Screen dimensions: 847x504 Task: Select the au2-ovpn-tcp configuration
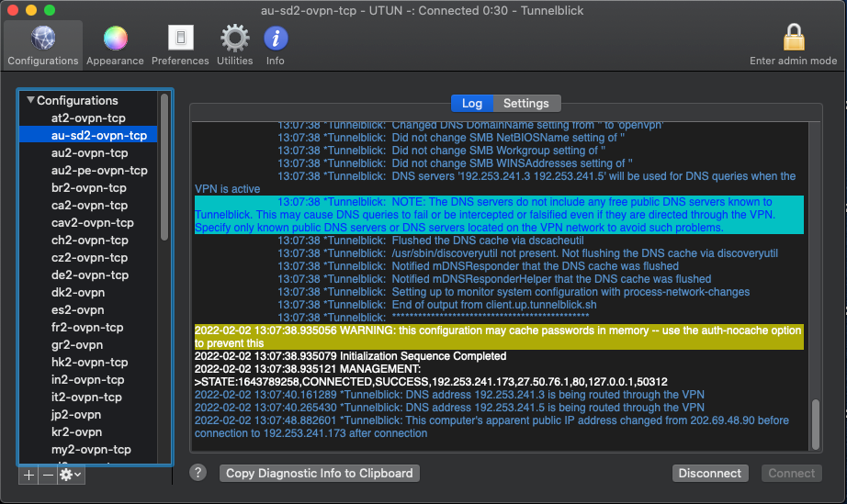coord(88,152)
